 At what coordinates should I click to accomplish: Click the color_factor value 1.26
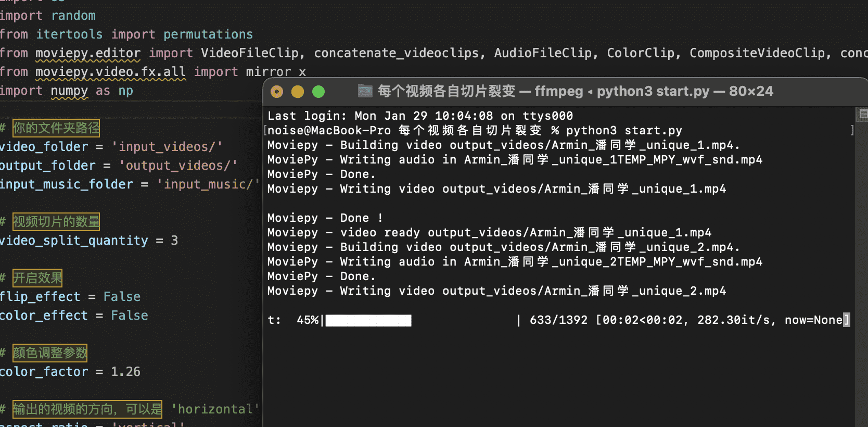[x=125, y=372]
